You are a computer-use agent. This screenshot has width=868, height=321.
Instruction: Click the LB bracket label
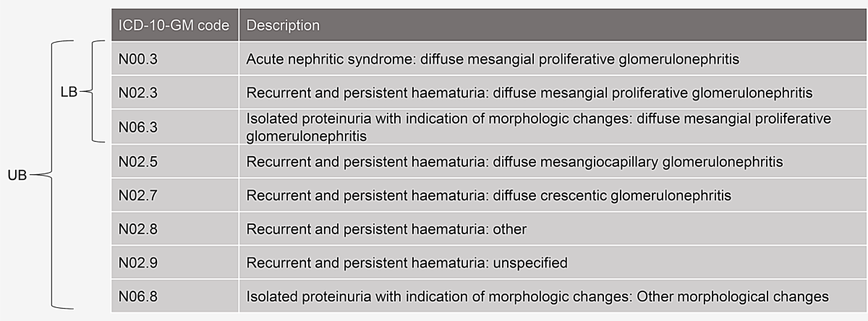point(69,93)
